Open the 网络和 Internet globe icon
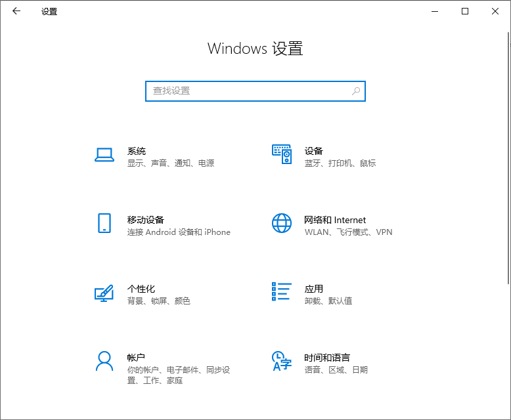The width and height of the screenshot is (511, 420). coord(282,223)
